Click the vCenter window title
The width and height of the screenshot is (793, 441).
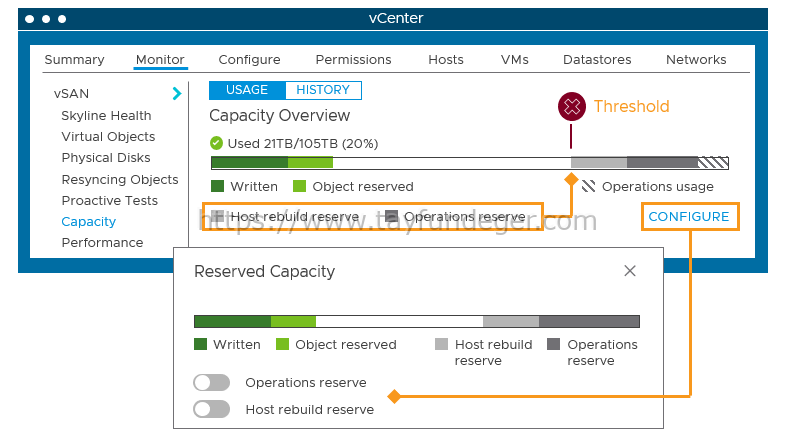coord(396,18)
